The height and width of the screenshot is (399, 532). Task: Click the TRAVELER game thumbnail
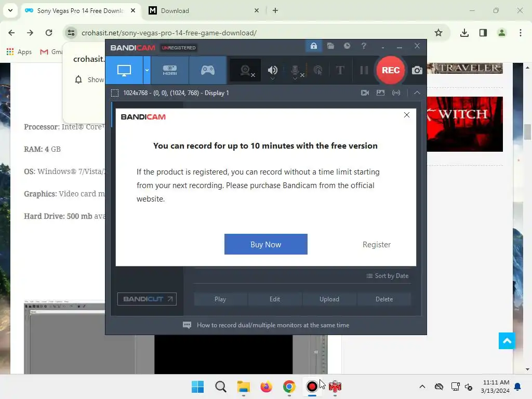pyautogui.click(x=465, y=68)
